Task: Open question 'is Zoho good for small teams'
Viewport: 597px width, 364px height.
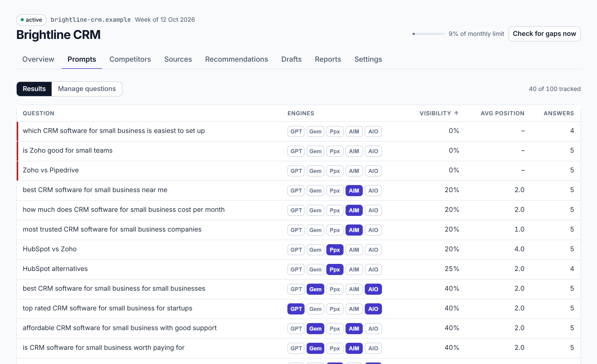Action: 68,150
